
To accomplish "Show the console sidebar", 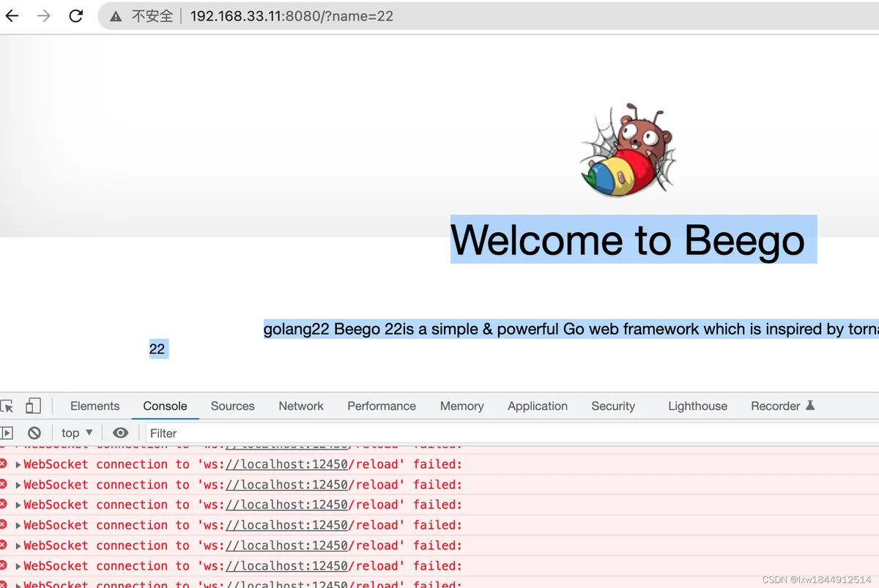I will [7, 433].
